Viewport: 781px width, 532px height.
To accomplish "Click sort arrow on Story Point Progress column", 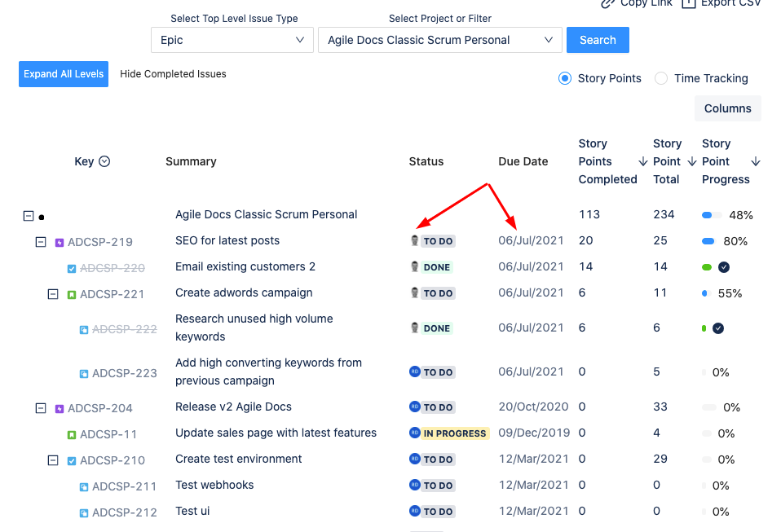I will [756, 161].
